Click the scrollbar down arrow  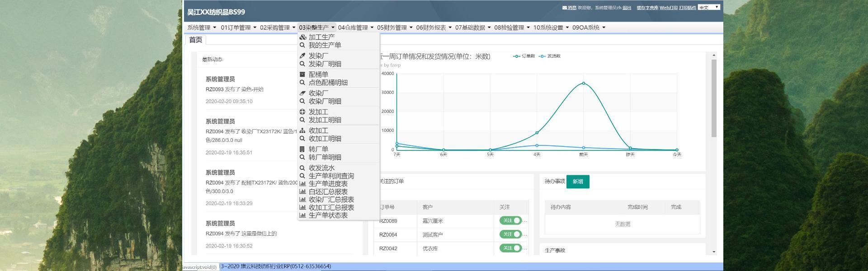point(714,252)
